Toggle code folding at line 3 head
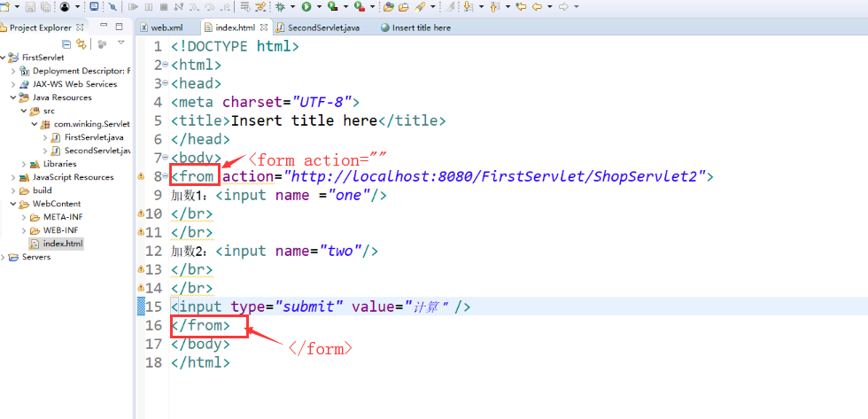 coord(166,82)
